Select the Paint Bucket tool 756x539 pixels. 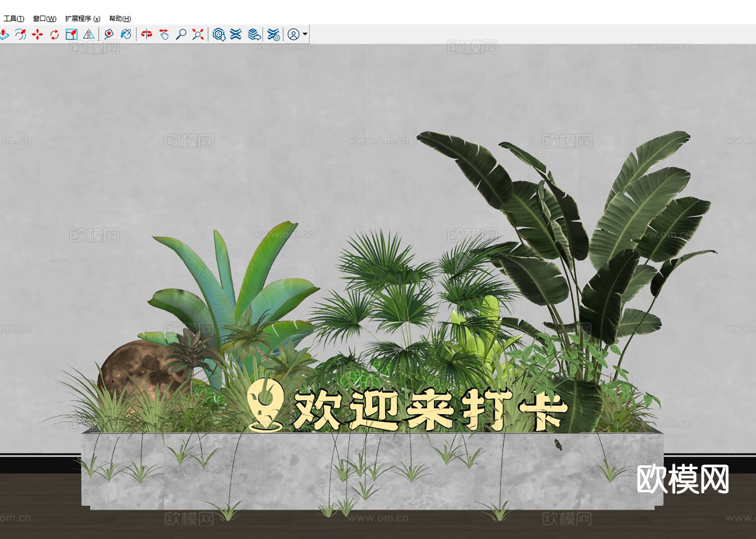[126, 34]
